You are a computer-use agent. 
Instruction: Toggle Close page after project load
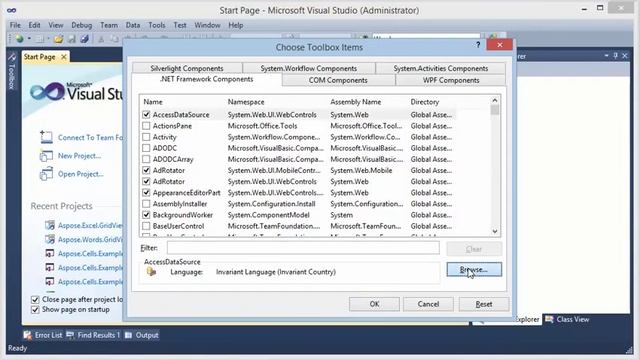pyautogui.click(x=35, y=300)
